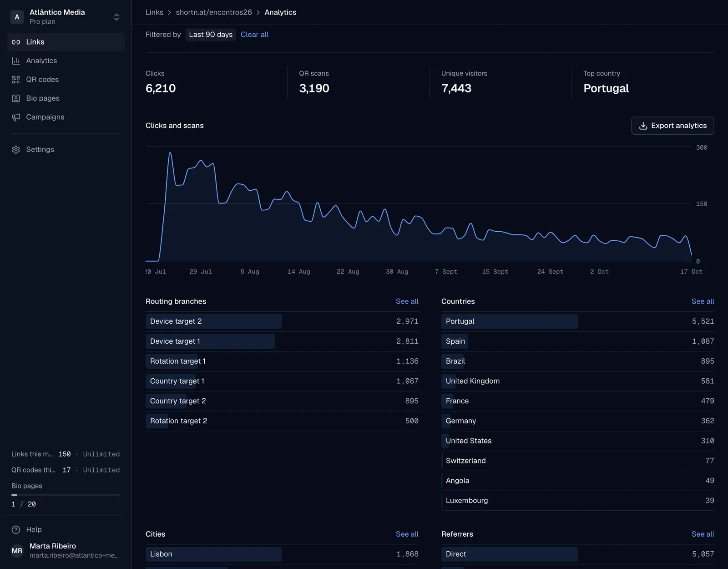Click the Spain country row

click(578, 341)
